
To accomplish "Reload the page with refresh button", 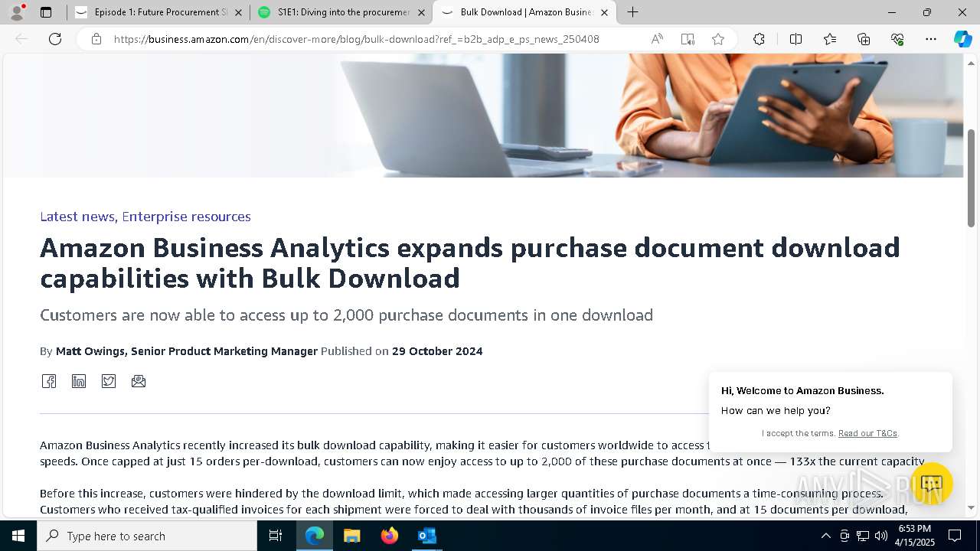I will tap(55, 39).
